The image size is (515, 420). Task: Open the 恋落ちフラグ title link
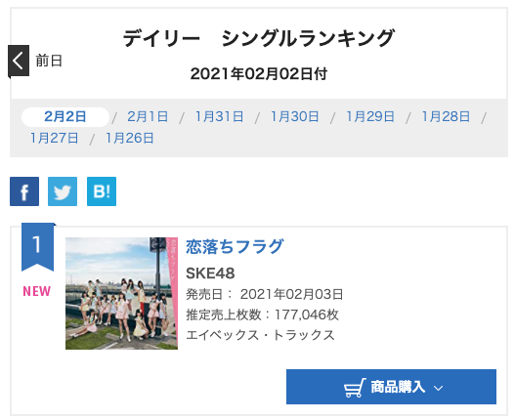tap(235, 246)
